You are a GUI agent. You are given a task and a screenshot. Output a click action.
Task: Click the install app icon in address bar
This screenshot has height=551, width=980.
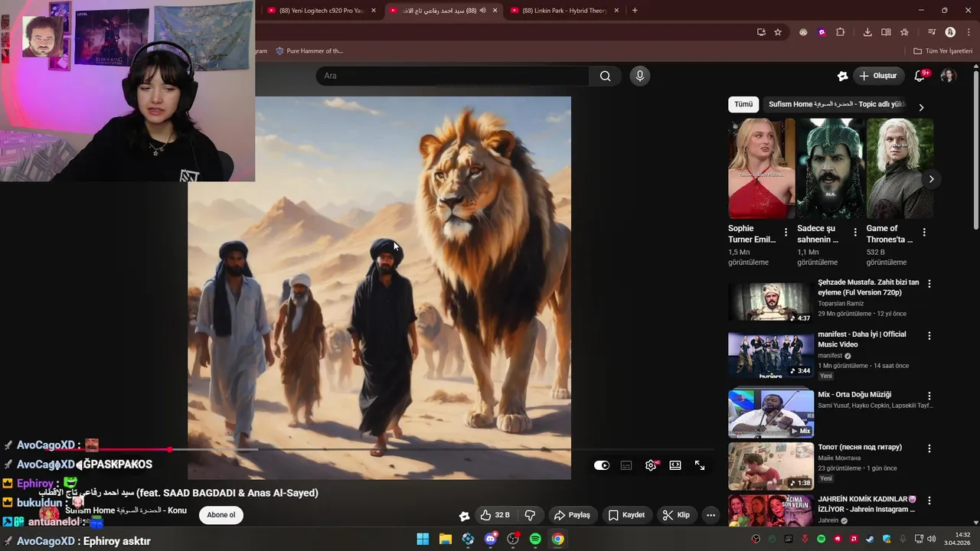(x=761, y=32)
